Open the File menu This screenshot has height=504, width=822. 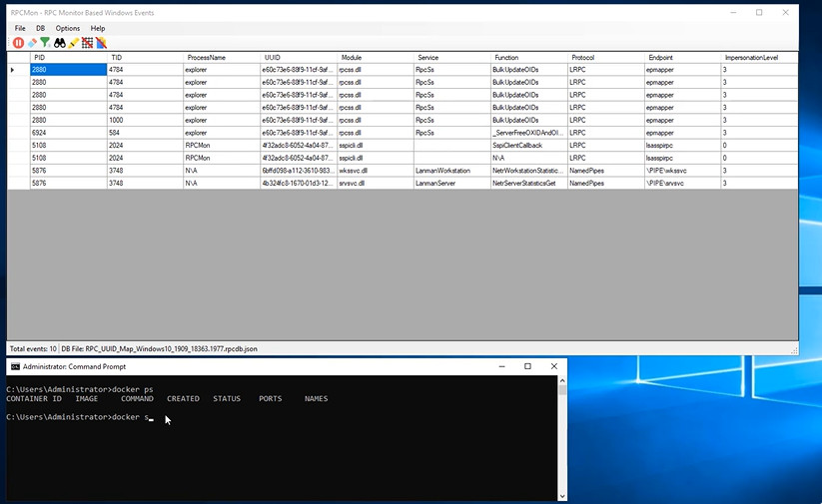[x=20, y=28]
